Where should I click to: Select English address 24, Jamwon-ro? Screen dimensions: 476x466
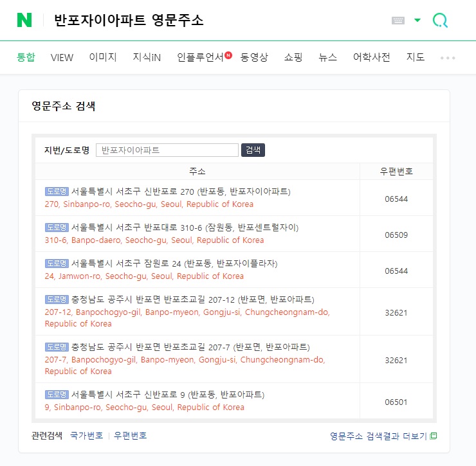[x=144, y=276]
